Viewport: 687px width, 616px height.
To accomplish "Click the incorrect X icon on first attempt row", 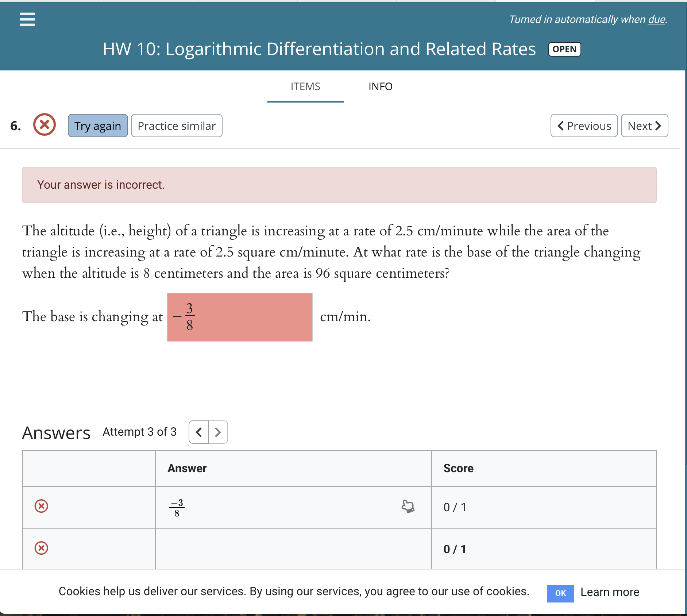I will (x=41, y=507).
